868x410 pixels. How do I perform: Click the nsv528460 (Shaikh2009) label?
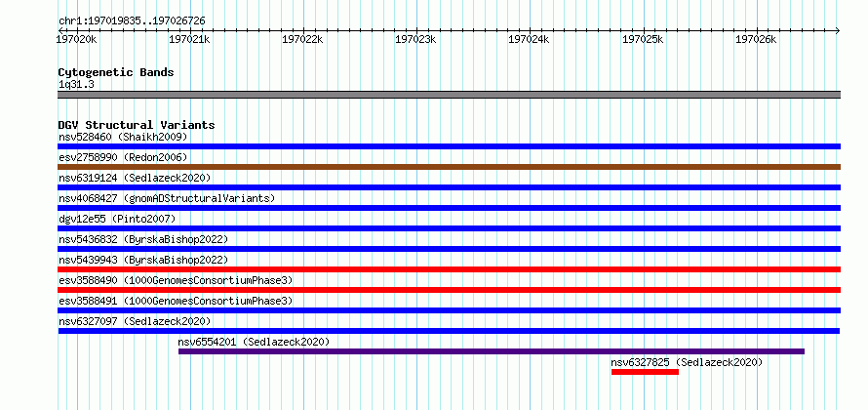[123, 137]
